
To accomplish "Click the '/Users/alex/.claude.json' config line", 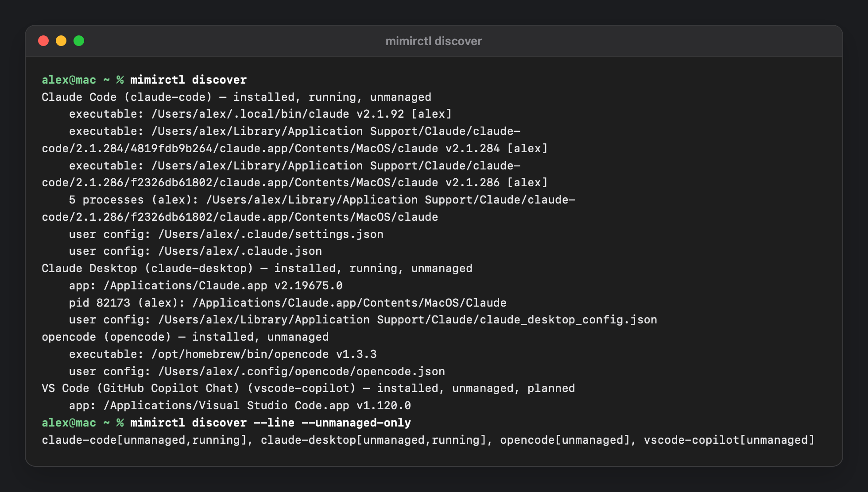I will point(195,251).
